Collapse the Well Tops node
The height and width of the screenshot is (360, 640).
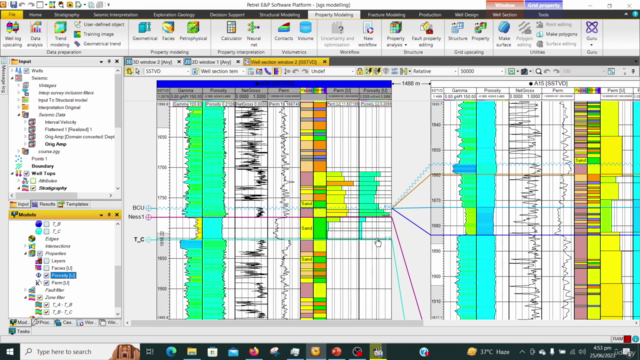pos(12,173)
